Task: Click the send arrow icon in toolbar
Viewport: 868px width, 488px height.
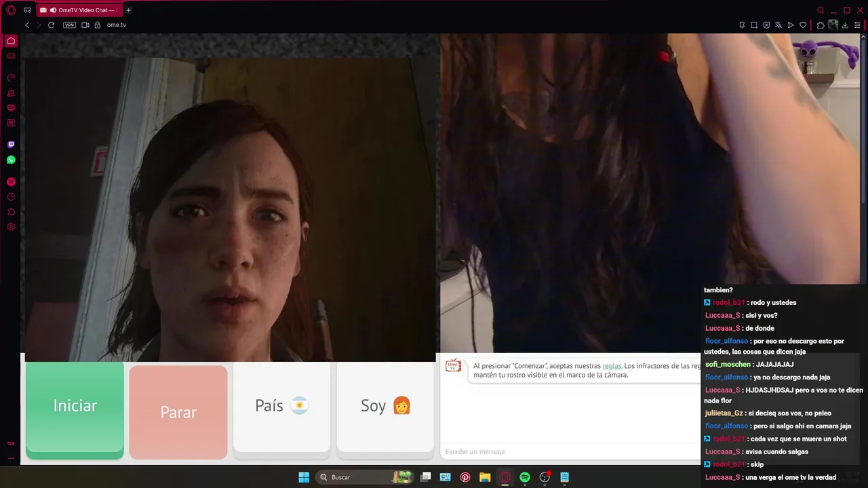Action: click(791, 25)
